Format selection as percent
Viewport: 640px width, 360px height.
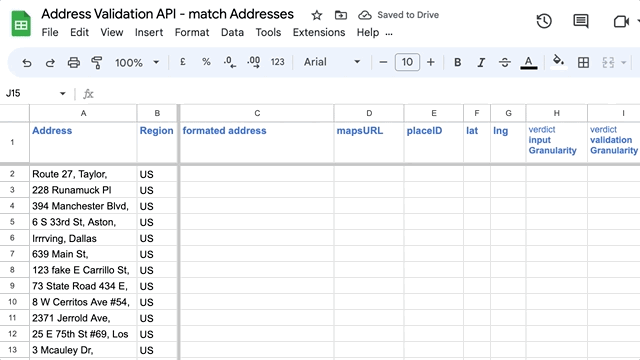point(206,62)
